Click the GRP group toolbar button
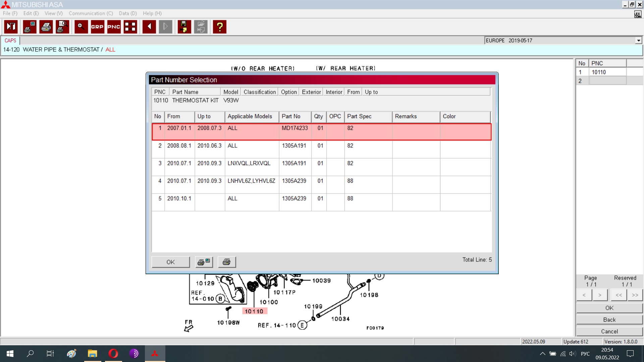The height and width of the screenshot is (362, 644). tap(97, 27)
